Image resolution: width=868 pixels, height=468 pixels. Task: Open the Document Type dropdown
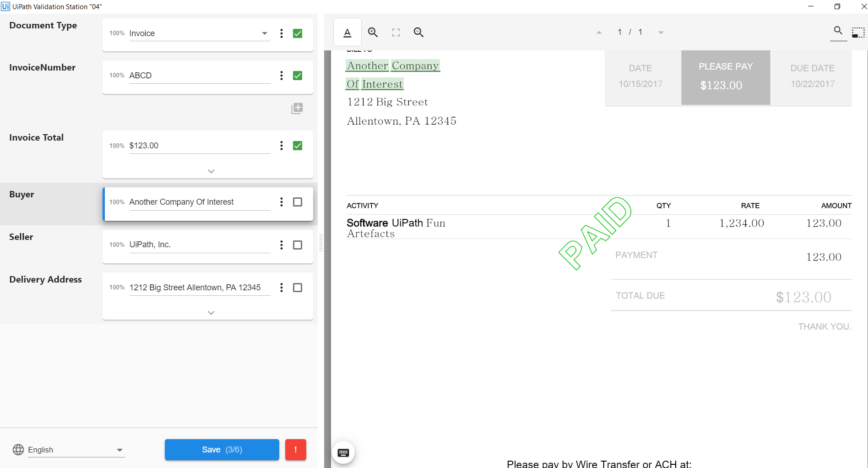[264, 33]
